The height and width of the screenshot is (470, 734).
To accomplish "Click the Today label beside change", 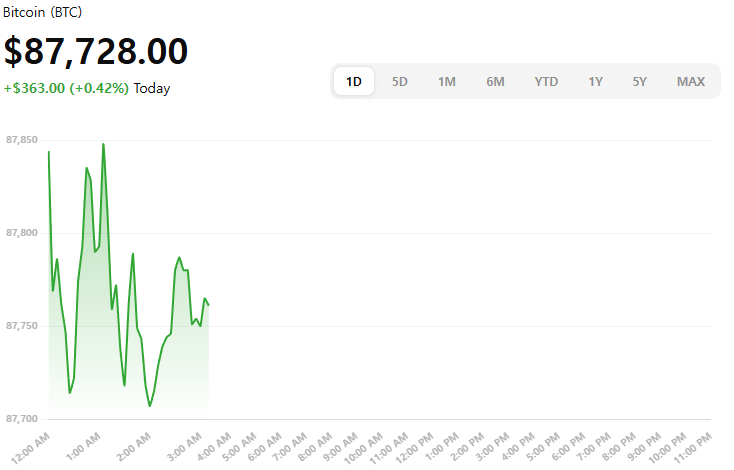I will click(x=152, y=88).
